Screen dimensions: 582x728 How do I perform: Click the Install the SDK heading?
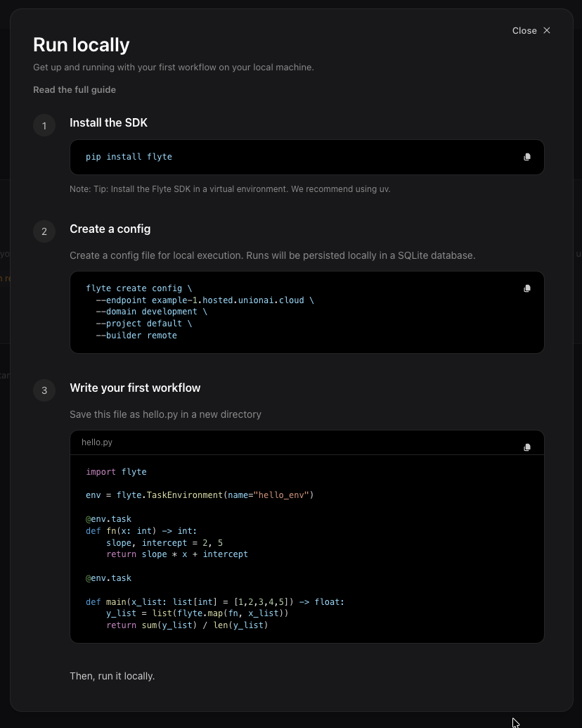click(x=109, y=122)
